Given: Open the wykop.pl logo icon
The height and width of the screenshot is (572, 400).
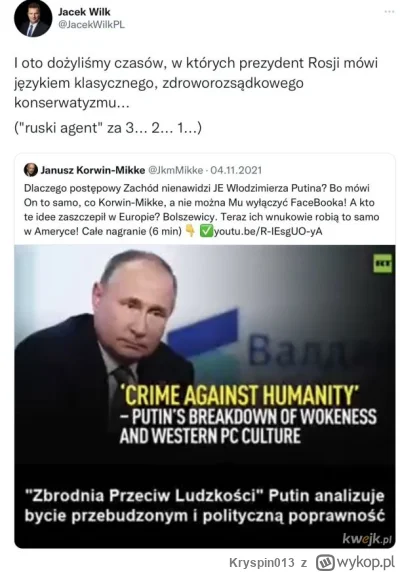Looking at the screenshot, I should click(x=325, y=562).
